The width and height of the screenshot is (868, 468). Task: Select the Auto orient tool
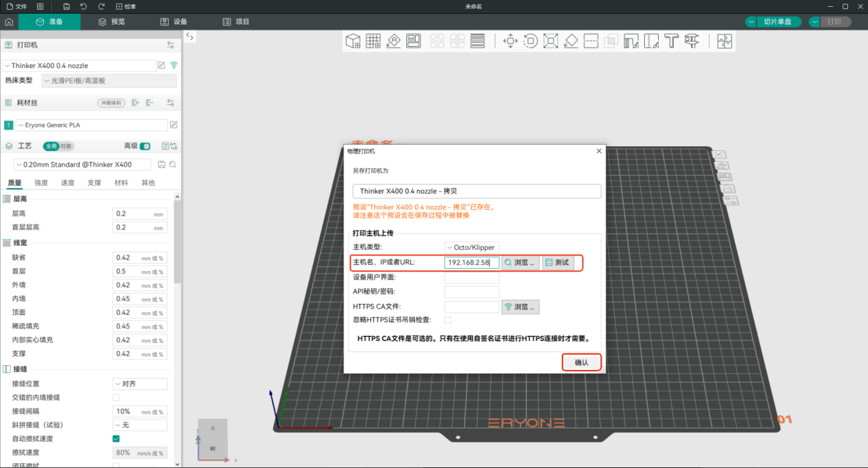point(393,41)
